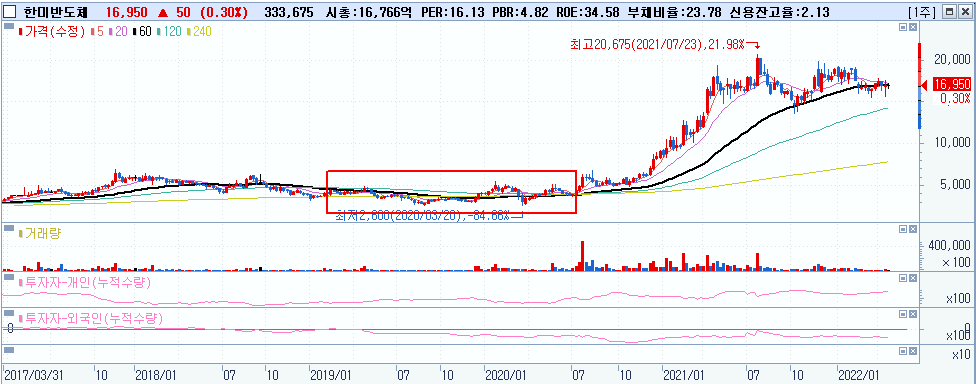Click the price panel handle icon
The height and width of the screenshot is (384, 976).
point(9,27)
